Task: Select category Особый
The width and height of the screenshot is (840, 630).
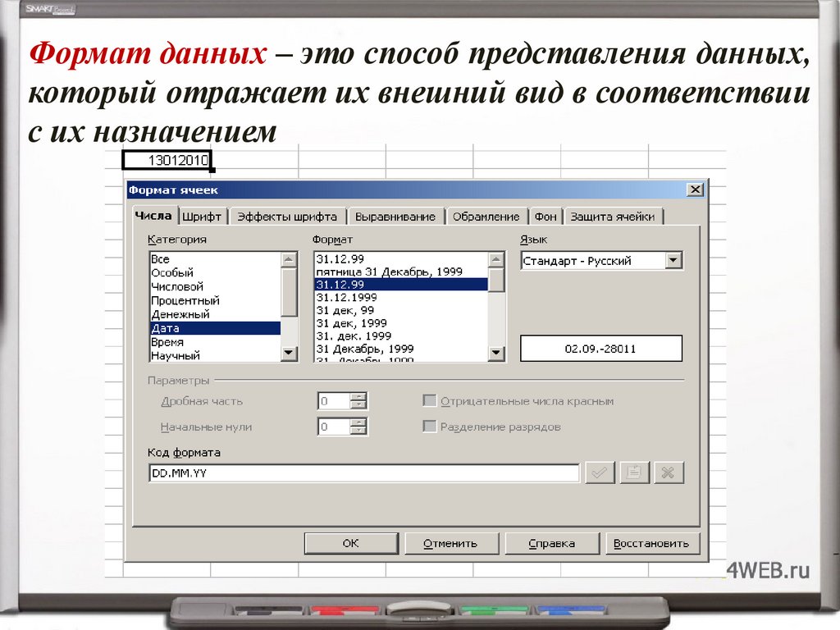Action: (215, 272)
